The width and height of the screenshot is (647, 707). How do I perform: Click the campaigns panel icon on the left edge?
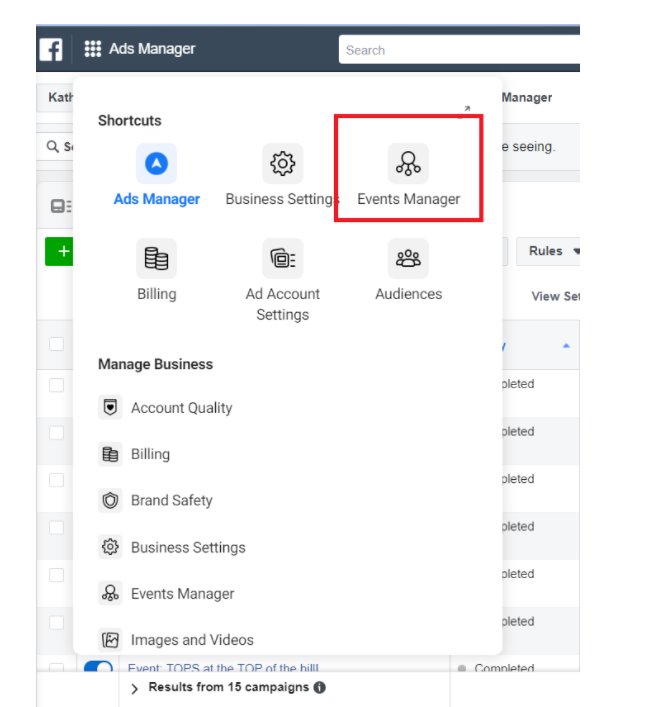click(x=61, y=206)
